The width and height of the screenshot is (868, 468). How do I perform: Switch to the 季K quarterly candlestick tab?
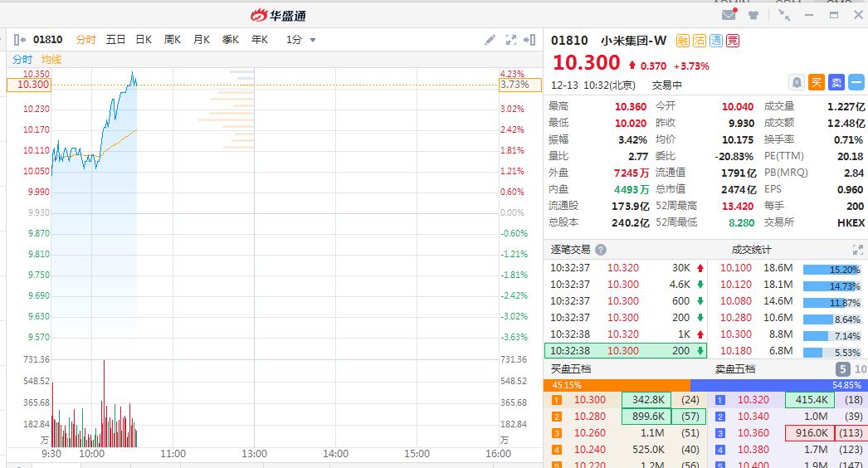click(231, 39)
